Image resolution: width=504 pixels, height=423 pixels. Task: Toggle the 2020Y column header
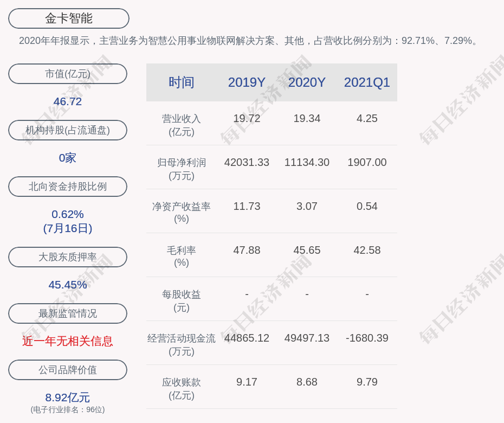click(307, 82)
